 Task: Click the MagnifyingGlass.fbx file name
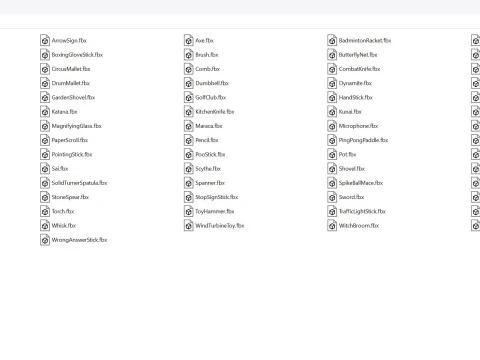pos(76,126)
